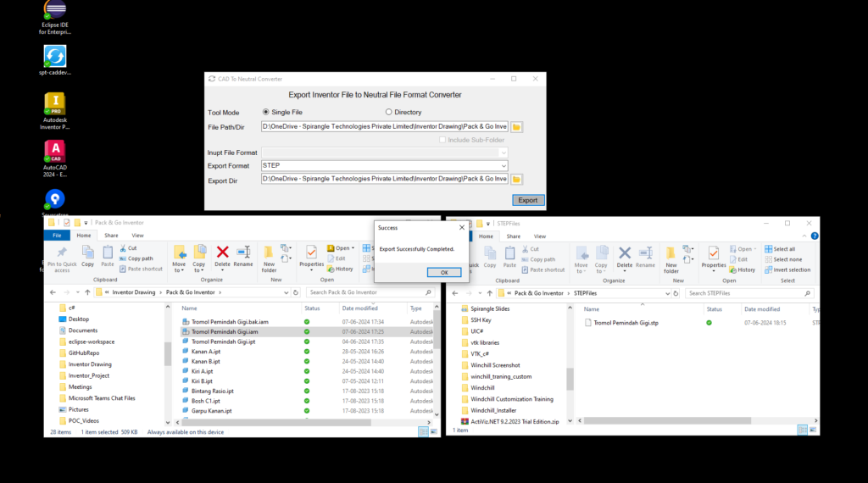Click Pin to Quick access in Pack & Go window
Viewport: 868px width, 483px height.
(x=62, y=259)
